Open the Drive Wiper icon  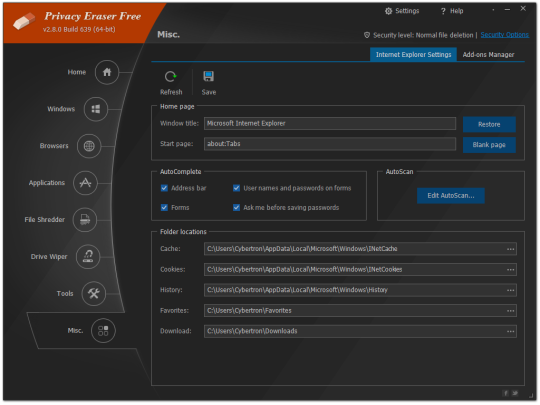click(x=88, y=257)
